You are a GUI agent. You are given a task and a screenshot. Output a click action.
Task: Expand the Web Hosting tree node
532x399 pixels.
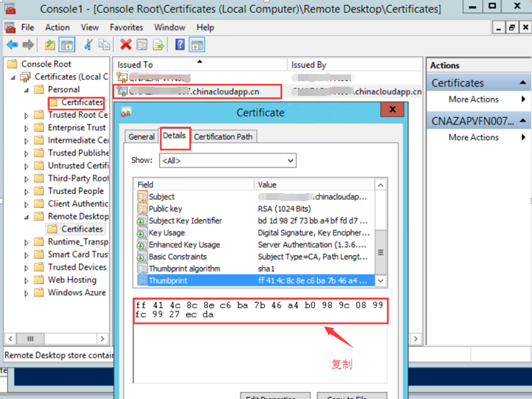point(28,280)
